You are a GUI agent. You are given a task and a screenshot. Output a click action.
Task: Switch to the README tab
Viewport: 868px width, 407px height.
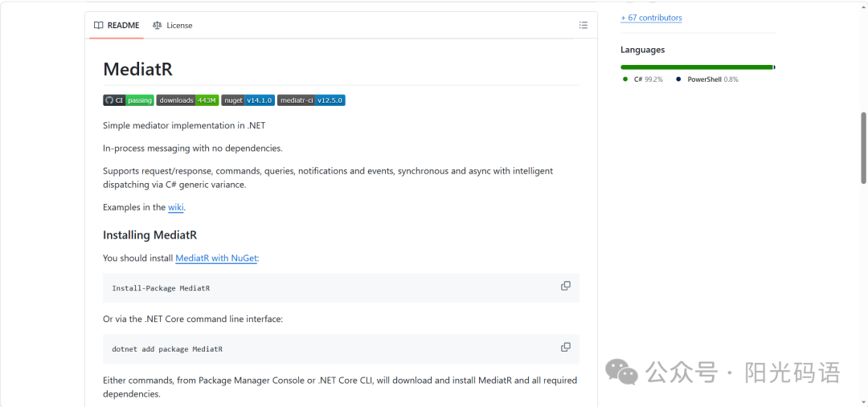point(117,25)
